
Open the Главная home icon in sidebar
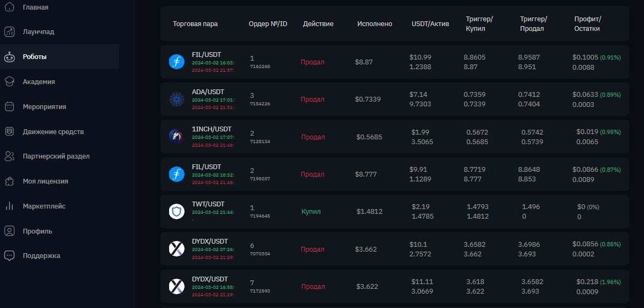[9, 7]
